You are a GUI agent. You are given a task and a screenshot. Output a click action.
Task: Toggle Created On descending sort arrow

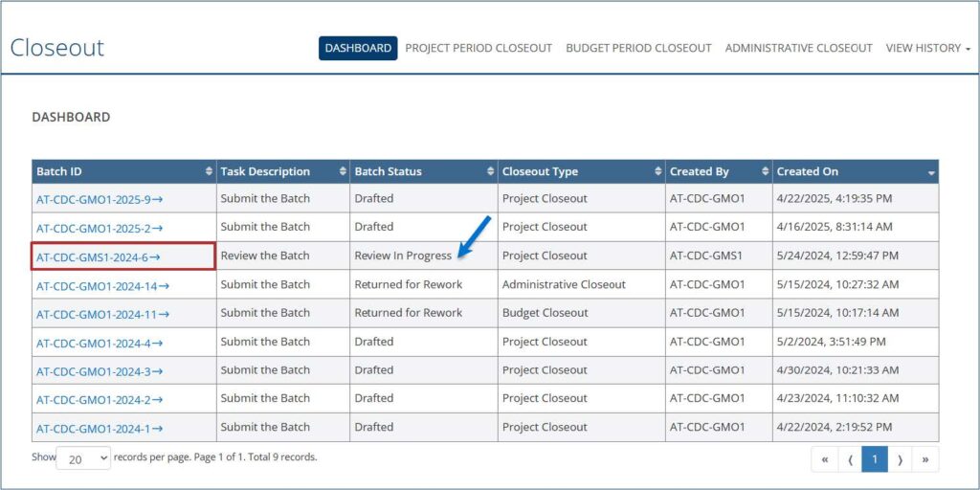coord(931,172)
